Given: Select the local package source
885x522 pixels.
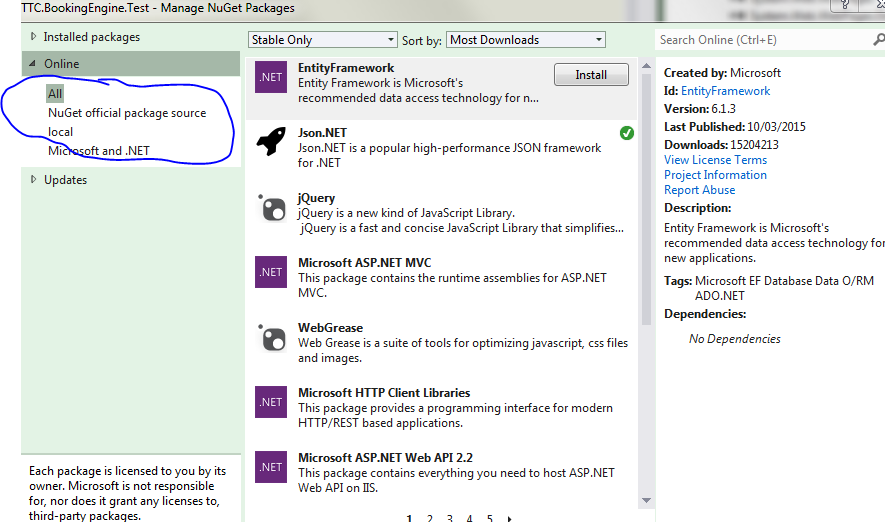Looking at the screenshot, I should [60, 131].
